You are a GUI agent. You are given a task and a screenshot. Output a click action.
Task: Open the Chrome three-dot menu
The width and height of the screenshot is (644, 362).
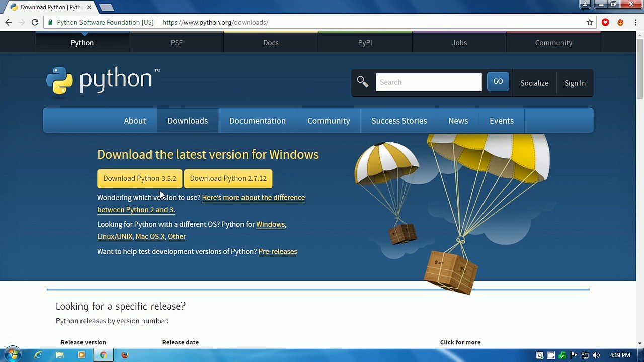[x=635, y=22]
